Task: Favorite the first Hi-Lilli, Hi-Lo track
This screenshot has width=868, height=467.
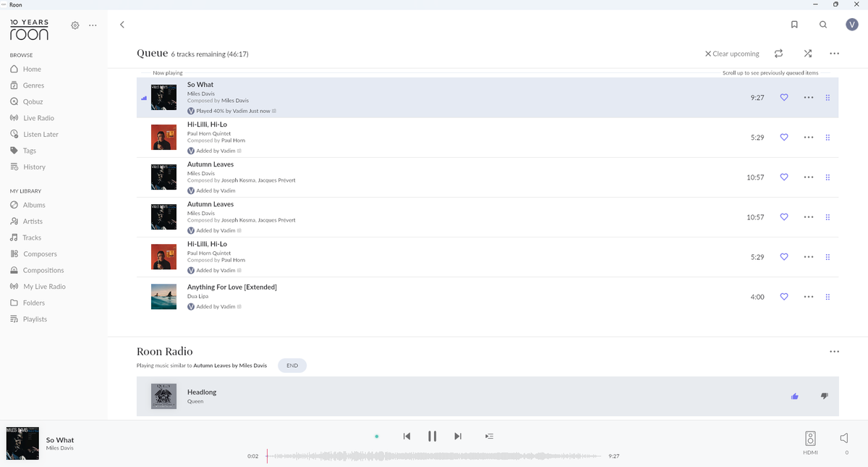Action: pos(784,138)
